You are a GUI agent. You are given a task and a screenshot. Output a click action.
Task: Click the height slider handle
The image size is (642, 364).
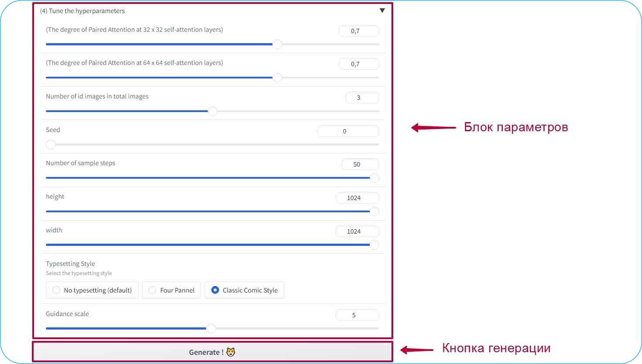pyautogui.click(x=374, y=211)
